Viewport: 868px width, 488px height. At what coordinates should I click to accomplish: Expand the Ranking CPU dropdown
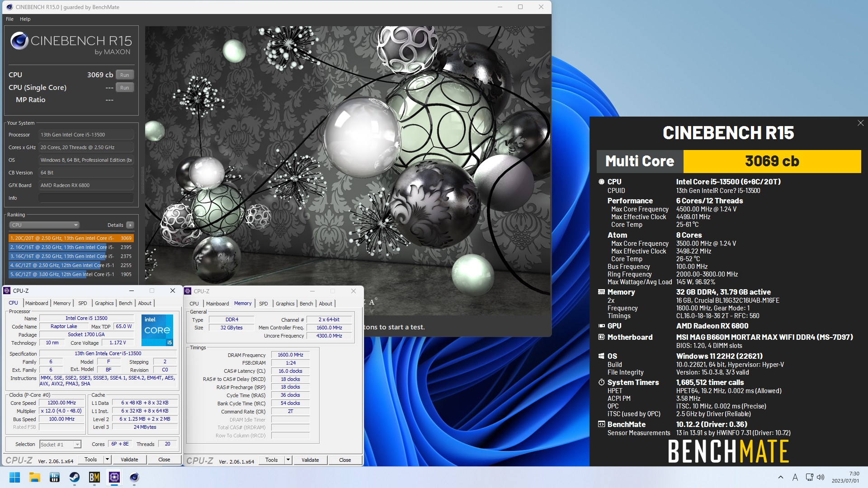click(x=44, y=225)
